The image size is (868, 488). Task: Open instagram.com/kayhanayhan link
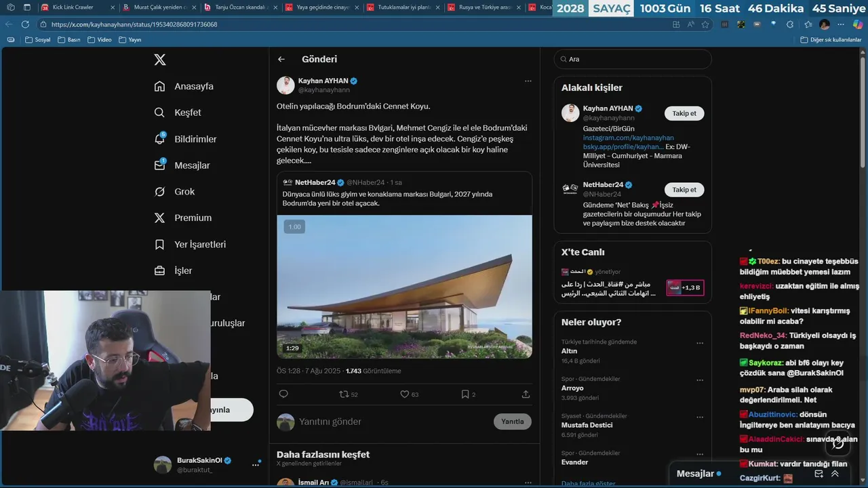(x=628, y=138)
